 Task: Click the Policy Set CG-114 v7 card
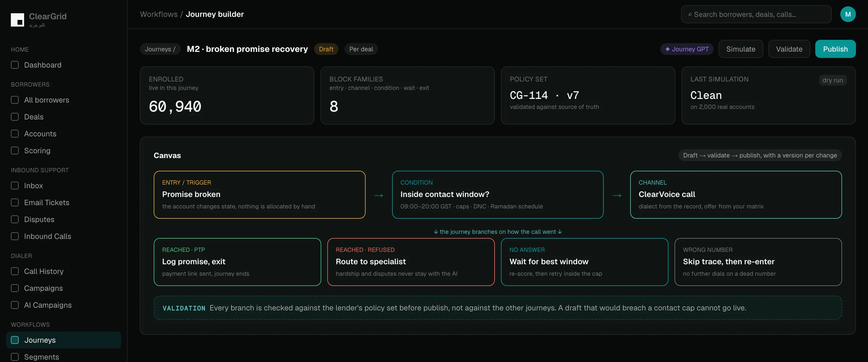(588, 95)
